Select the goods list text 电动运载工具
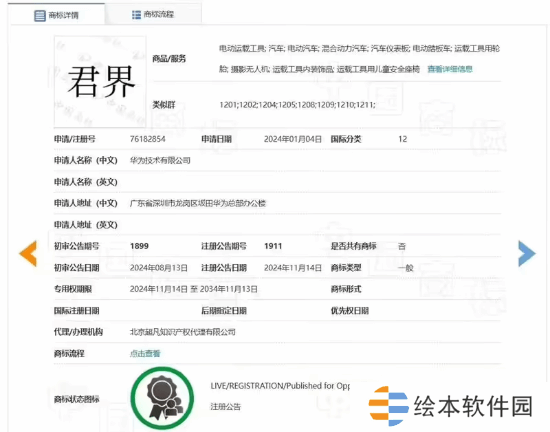Viewport: 550px width, 432px height. tap(243, 48)
